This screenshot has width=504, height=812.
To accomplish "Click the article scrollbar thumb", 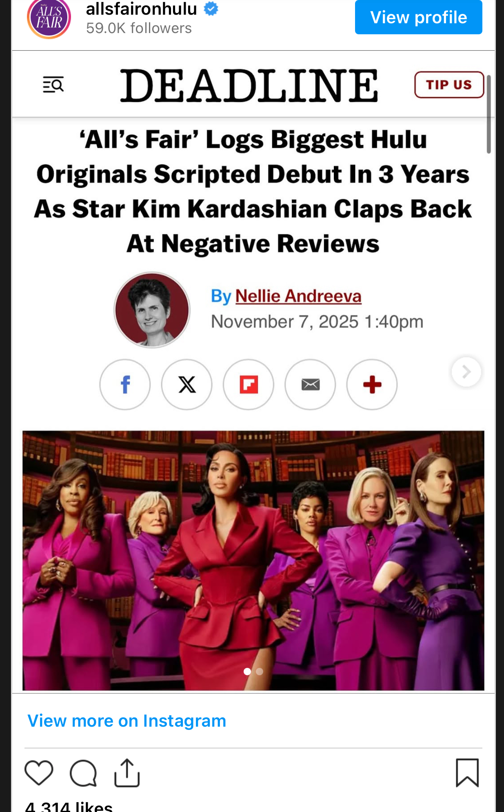I will click(x=488, y=114).
